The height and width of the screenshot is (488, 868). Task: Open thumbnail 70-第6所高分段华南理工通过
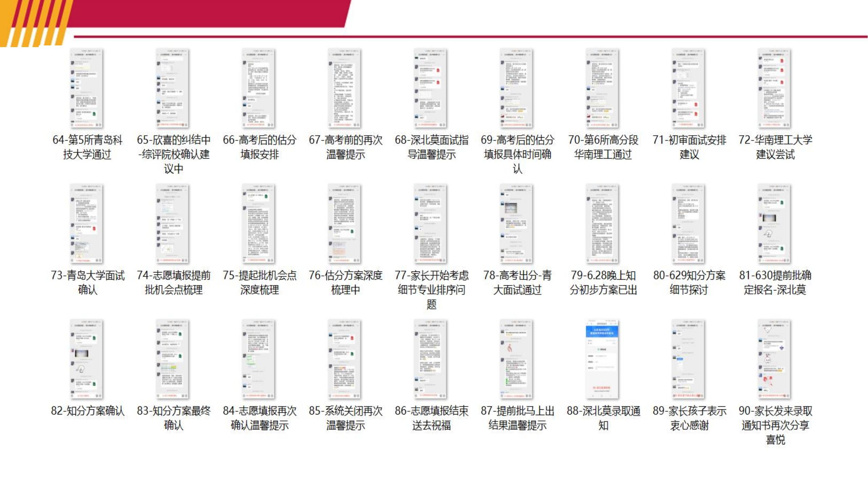[603, 88]
